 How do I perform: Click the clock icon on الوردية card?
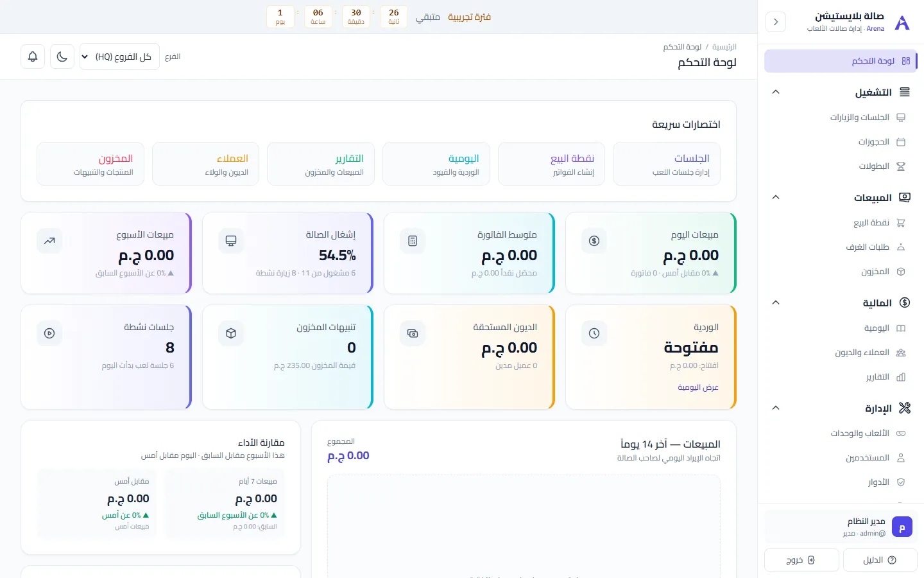click(594, 333)
